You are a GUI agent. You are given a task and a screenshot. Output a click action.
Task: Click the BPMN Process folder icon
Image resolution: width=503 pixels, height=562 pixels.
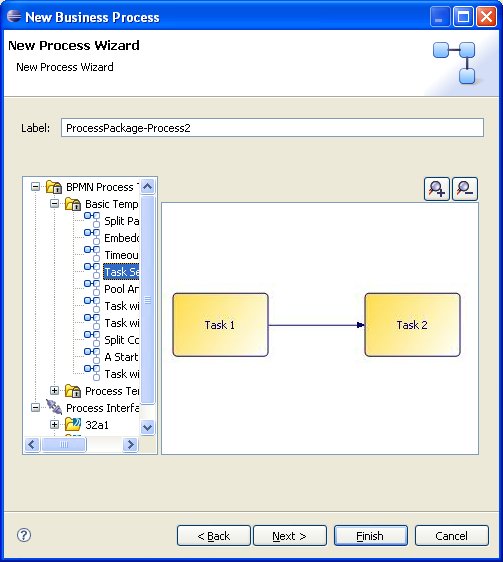(x=54, y=187)
